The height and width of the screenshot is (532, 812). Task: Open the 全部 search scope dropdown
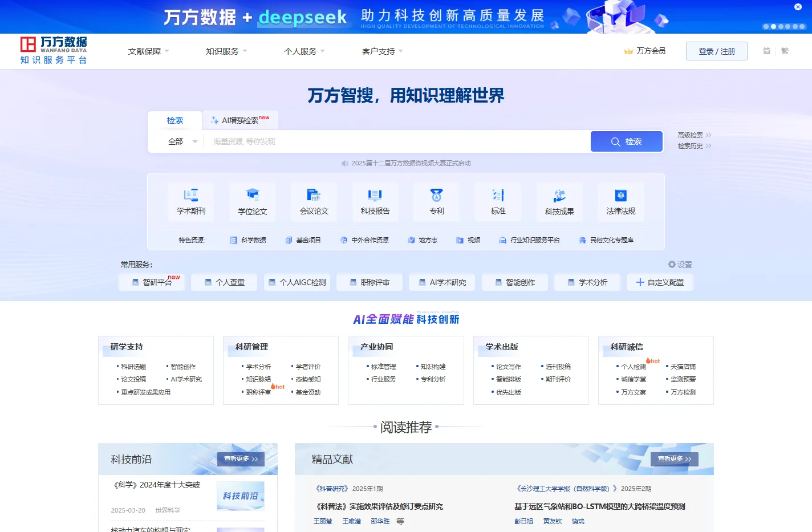coord(182,141)
